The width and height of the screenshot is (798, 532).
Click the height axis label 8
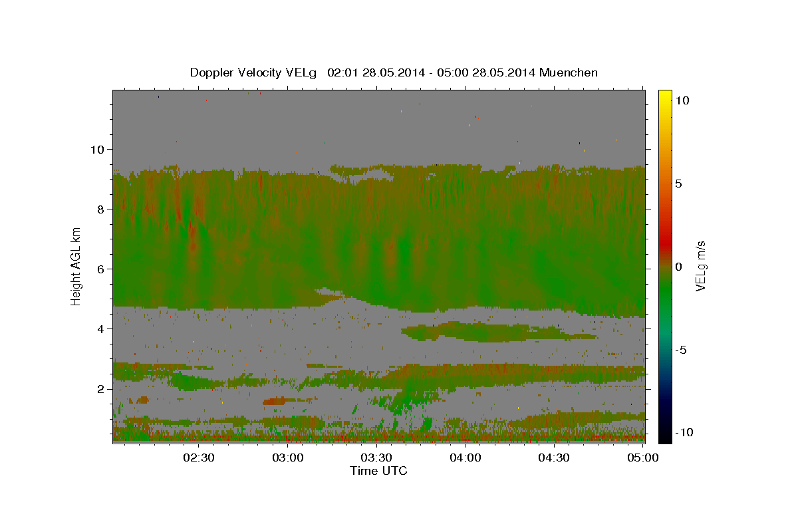100,209
